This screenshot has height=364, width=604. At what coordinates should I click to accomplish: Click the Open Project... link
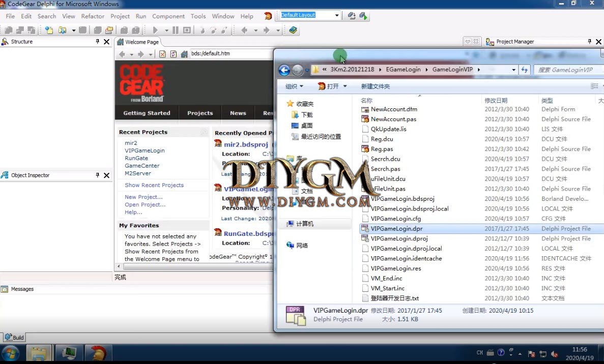145,205
